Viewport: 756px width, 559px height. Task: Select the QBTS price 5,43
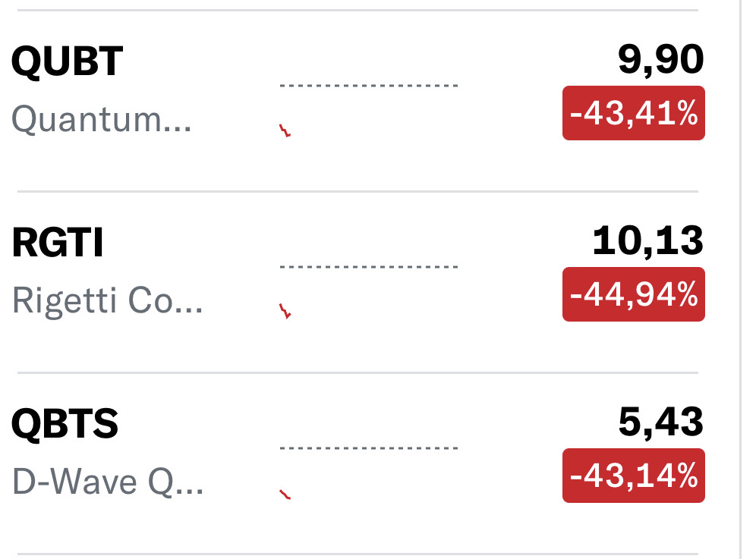coord(661,423)
